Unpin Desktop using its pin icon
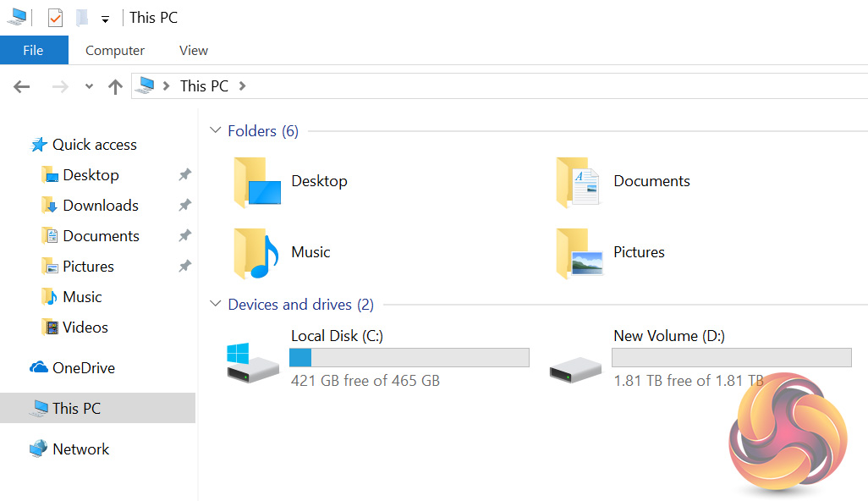Viewport: 868px width, 501px height. pos(184,175)
